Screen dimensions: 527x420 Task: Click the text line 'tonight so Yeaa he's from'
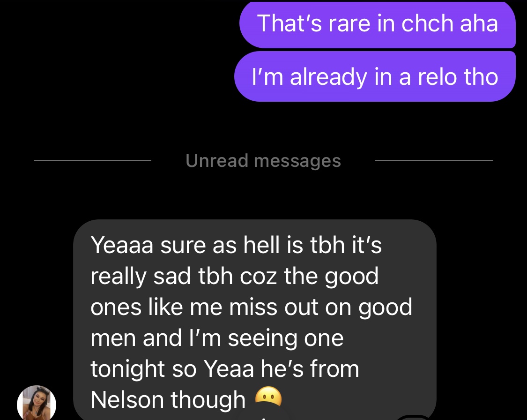point(225,369)
